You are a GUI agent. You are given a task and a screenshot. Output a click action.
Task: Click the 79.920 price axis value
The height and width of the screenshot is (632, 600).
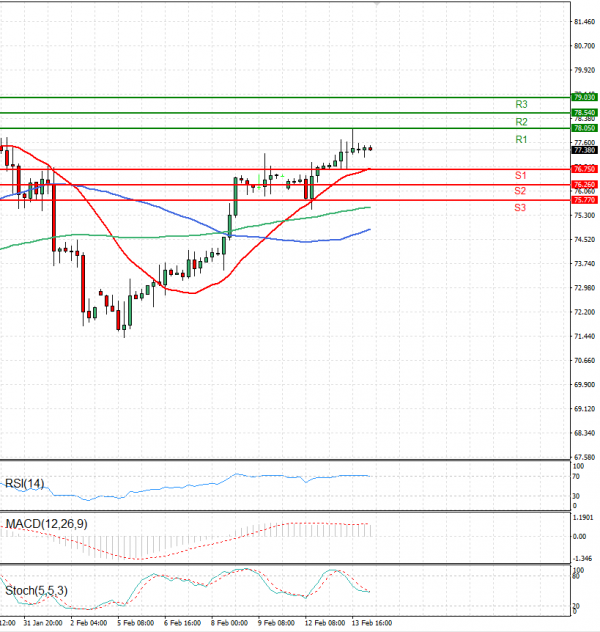pyautogui.click(x=584, y=70)
